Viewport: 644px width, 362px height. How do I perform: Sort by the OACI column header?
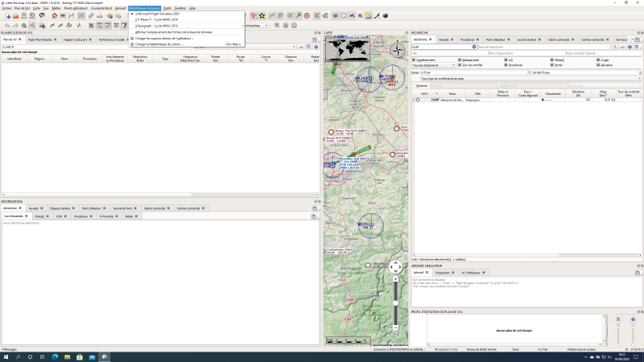coord(425,93)
